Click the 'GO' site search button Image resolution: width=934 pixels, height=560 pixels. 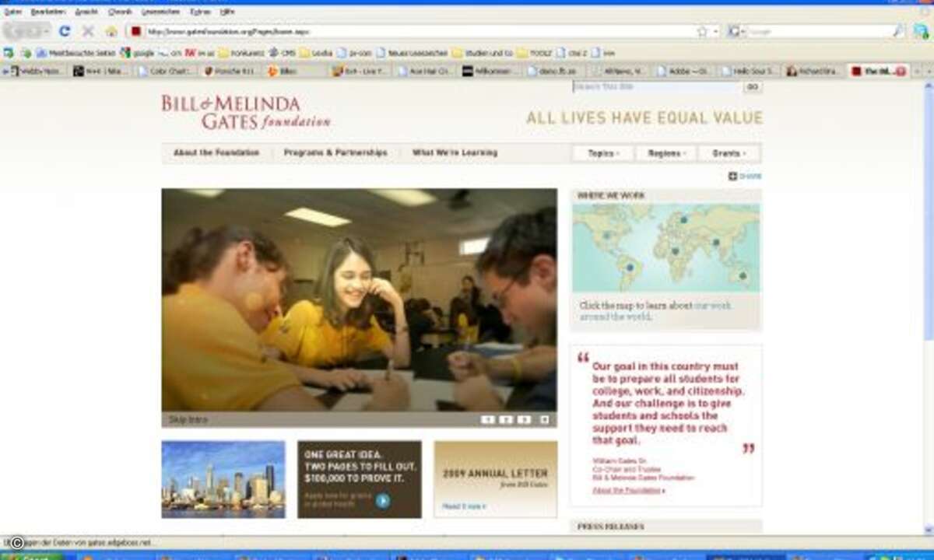pos(752,87)
